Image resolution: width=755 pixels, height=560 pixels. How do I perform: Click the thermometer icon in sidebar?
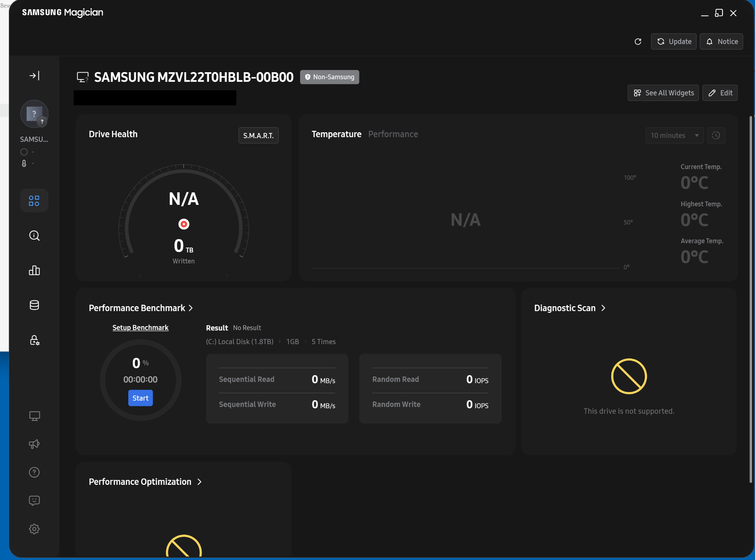[24, 164]
